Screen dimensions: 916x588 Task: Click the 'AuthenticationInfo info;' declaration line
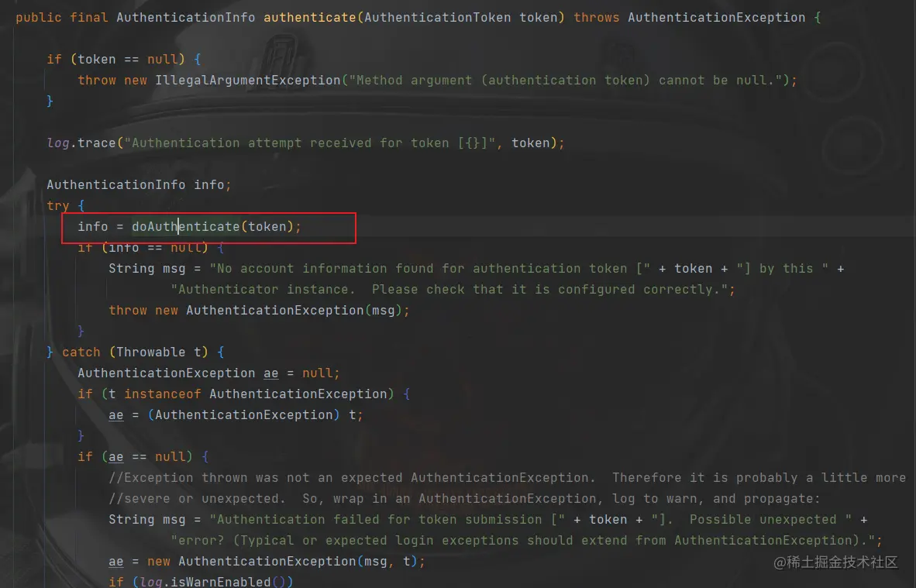139,184
